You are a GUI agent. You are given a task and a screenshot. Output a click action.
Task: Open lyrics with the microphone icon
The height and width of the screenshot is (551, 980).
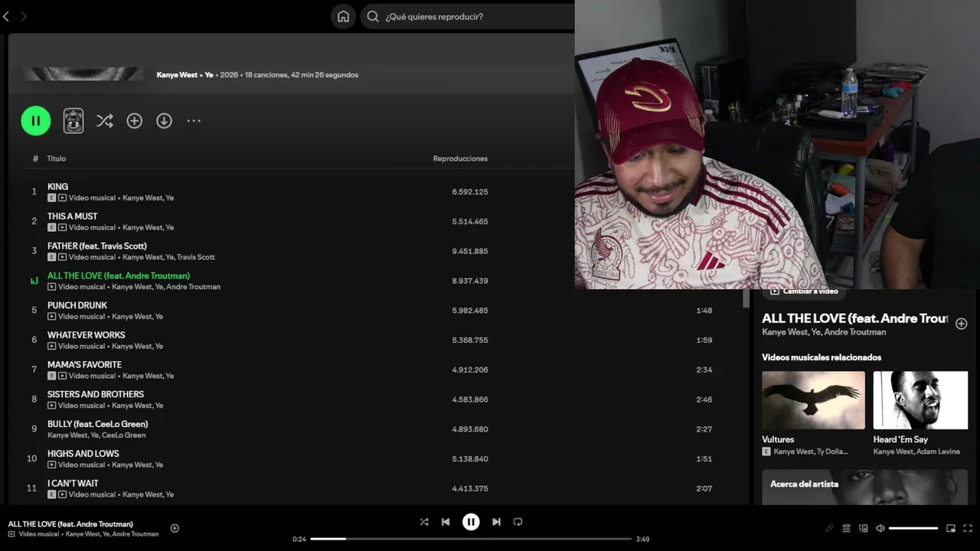pos(829,528)
